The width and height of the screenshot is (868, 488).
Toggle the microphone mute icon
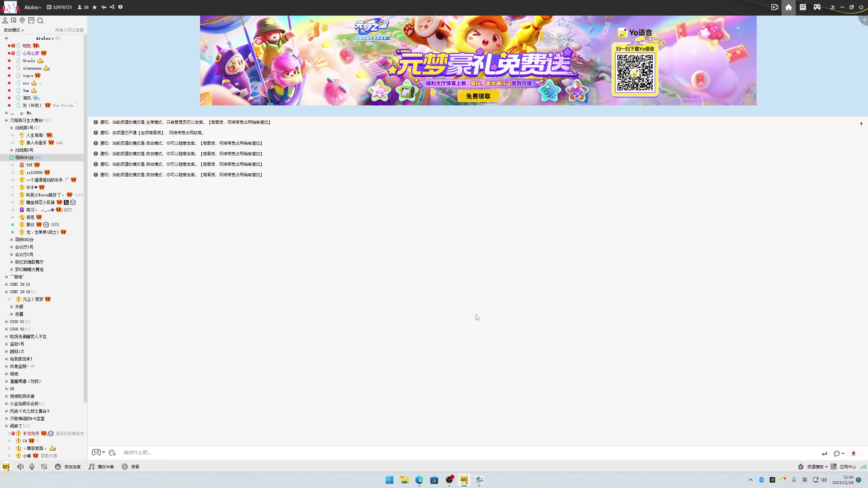(x=32, y=467)
